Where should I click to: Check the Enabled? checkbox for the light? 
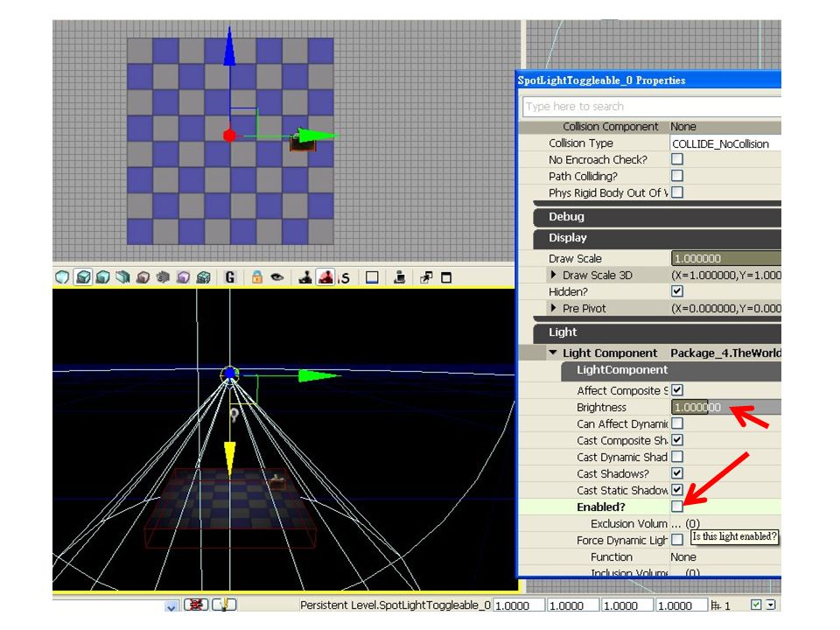677,507
